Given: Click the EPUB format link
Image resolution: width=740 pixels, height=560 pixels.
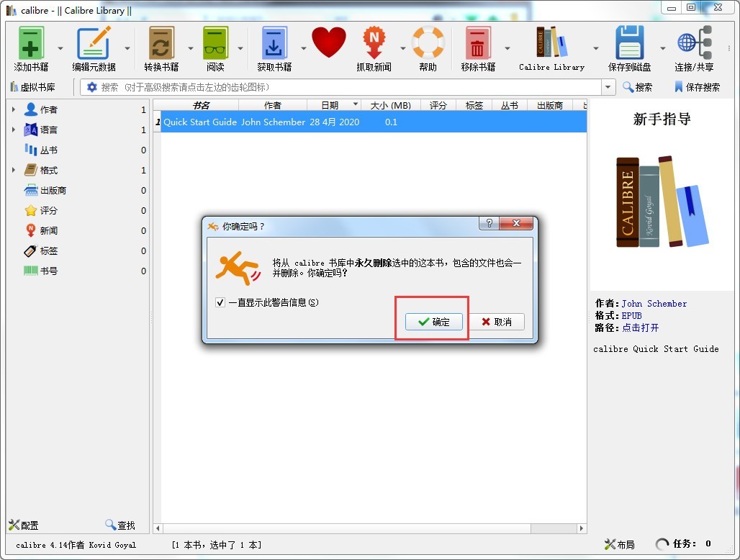Looking at the screenshot, I should click(631, 315).
